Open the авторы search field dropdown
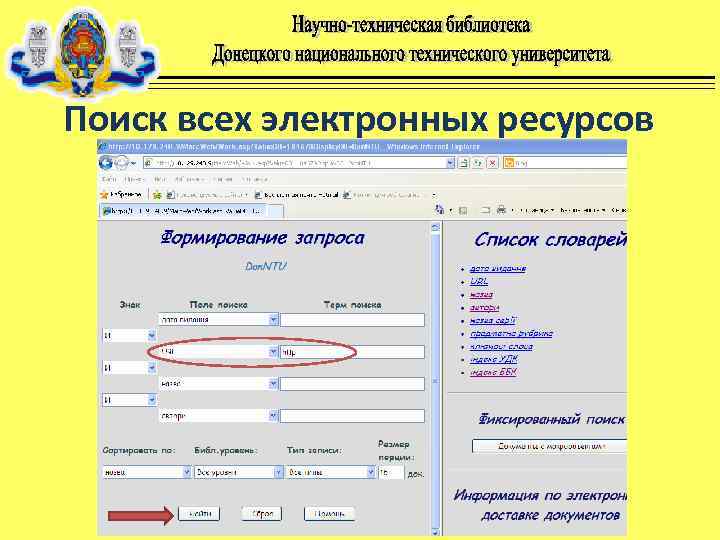 coord(273,416)
